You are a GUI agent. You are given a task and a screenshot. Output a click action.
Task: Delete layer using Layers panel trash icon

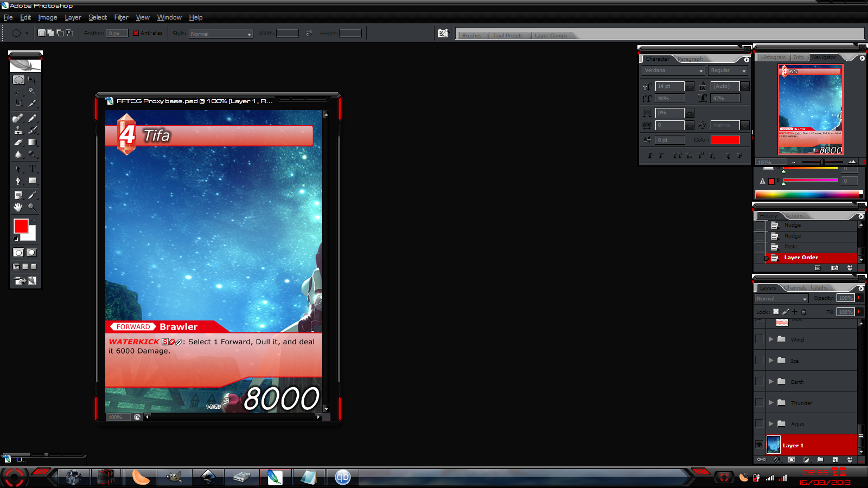point(850,459)
